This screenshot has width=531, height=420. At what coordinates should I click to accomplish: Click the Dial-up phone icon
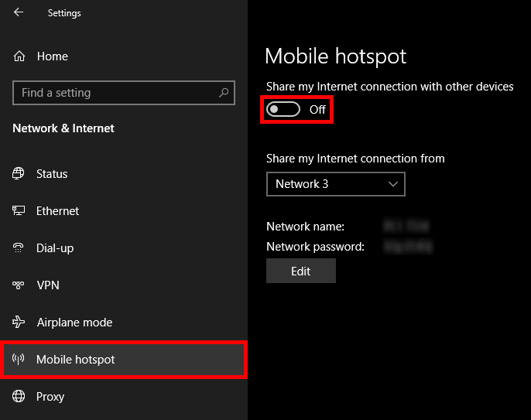tap(19, 248)
